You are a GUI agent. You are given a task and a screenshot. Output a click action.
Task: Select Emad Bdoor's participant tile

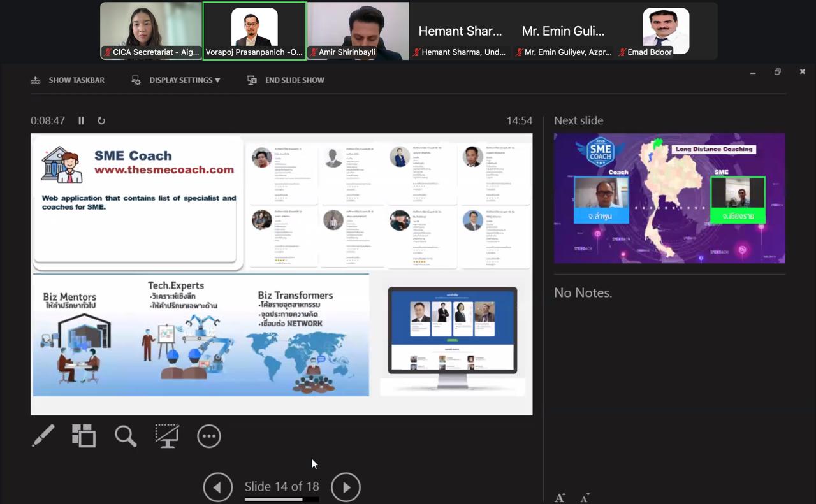[666, 31]
